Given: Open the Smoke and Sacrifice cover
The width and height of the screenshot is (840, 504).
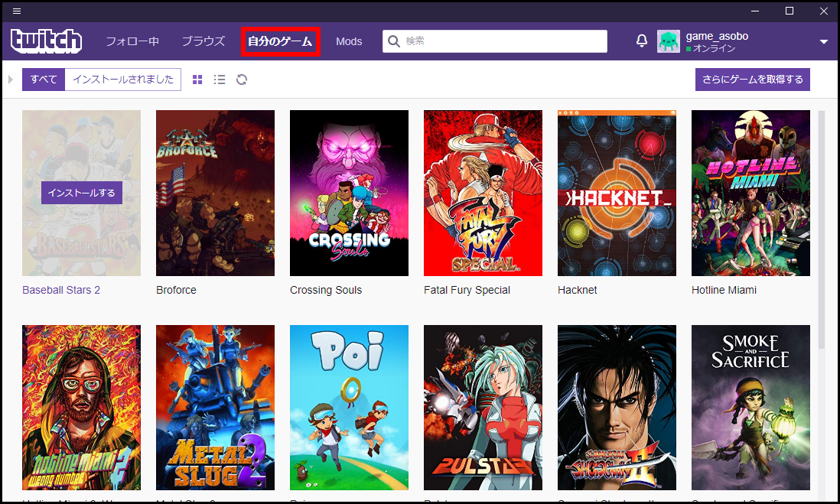Looking at the screenshot, I should 751,408.
